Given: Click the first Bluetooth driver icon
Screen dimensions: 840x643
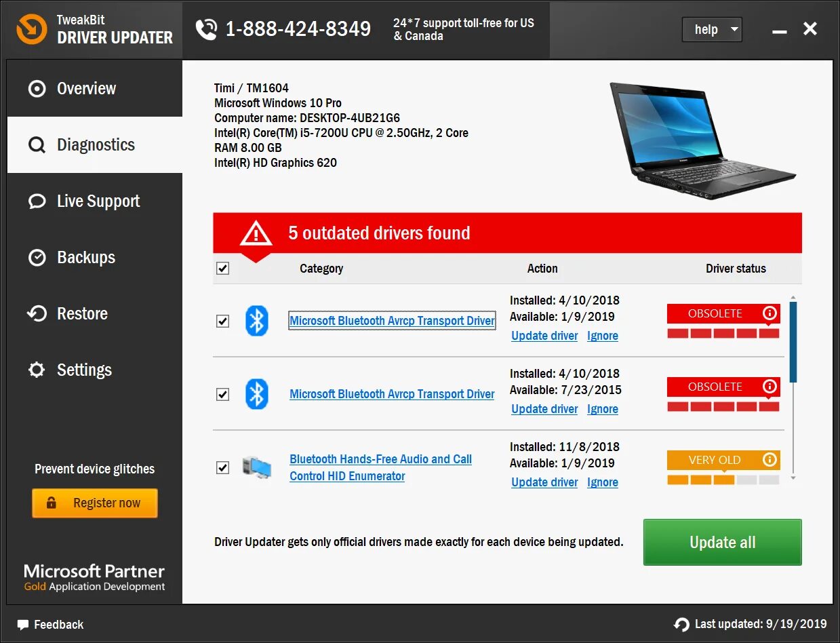Looking at the screenshot, I should (x=256, y=321).
